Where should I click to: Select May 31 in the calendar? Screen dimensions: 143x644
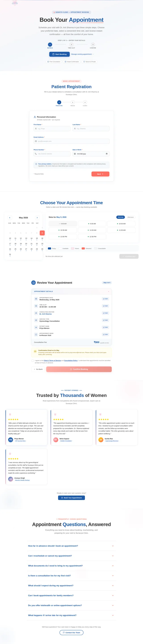click(10, 255)
